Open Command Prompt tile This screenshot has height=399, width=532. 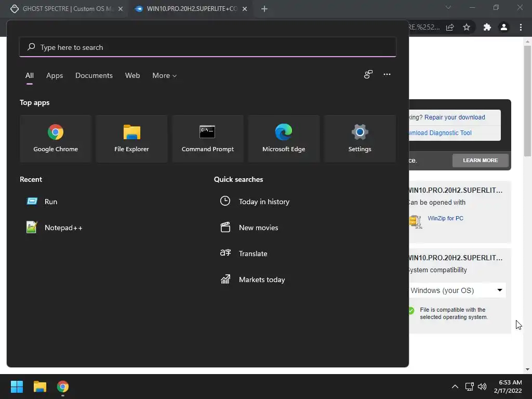(x=208, y=138)
